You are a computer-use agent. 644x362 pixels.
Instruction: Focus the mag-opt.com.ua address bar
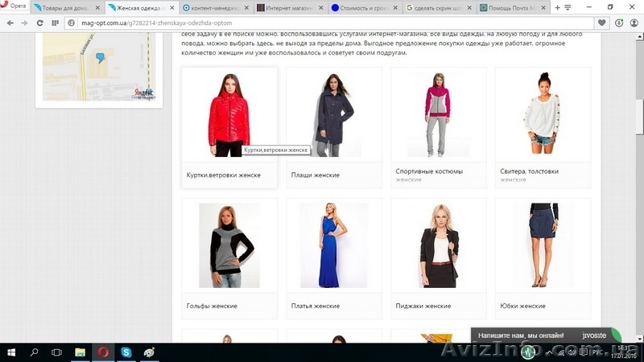pyautogui.click(x=328, y=23)
